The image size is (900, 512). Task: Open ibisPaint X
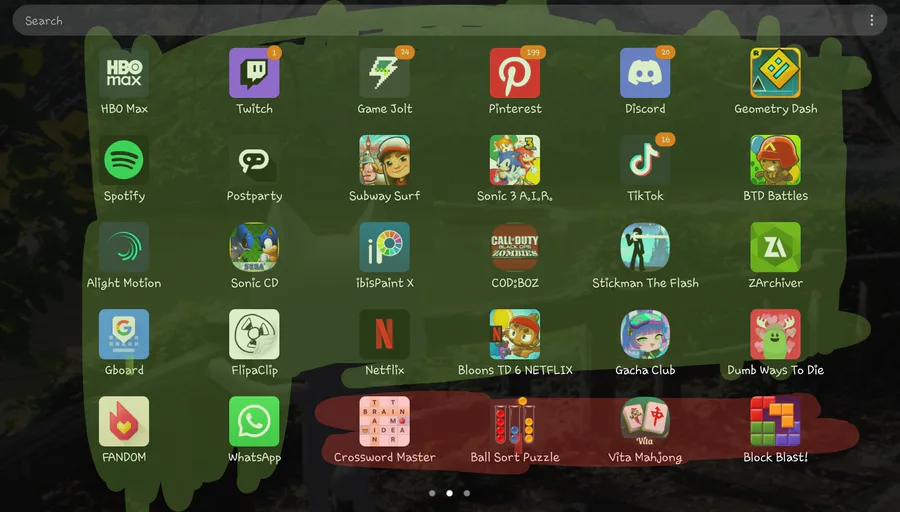385,247
